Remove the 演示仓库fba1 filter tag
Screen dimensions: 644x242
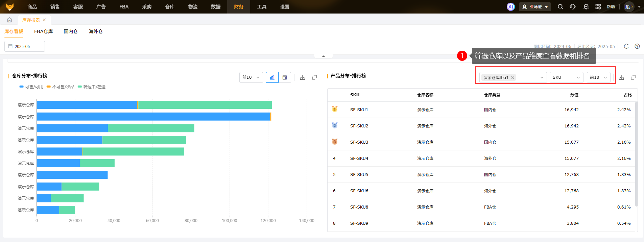click(513, 78)
